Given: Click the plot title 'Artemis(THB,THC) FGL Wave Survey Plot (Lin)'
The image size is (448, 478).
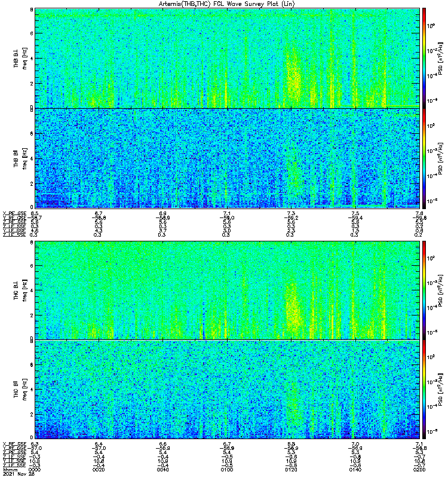Looking at the screenshot, I should (x=227, y=4).
